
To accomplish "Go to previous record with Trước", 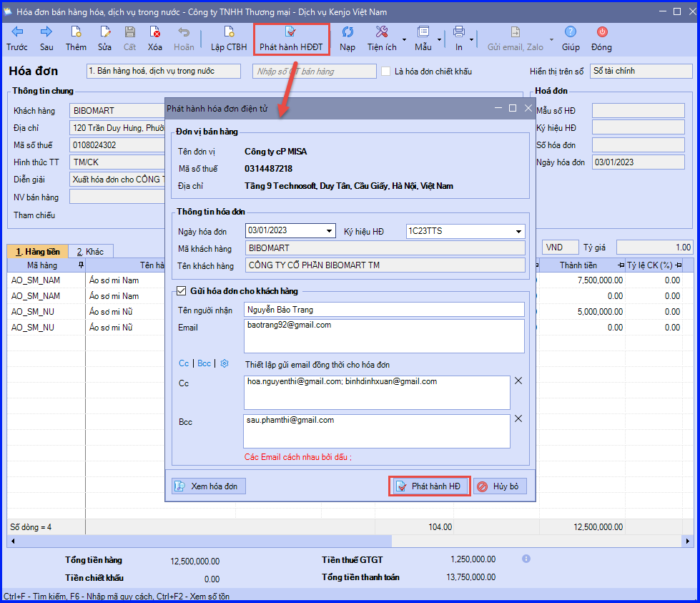I will [x=17, y=39].
